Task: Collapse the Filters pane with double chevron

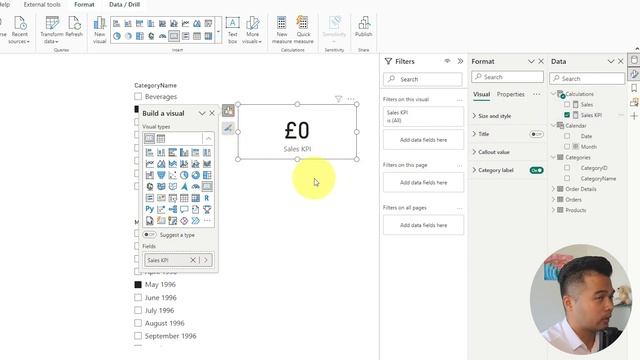Action: coord(460,61)
